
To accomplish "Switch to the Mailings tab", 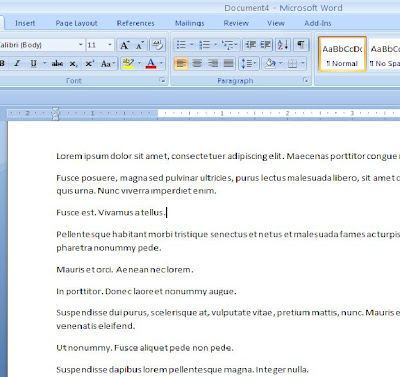I will 189,23.
